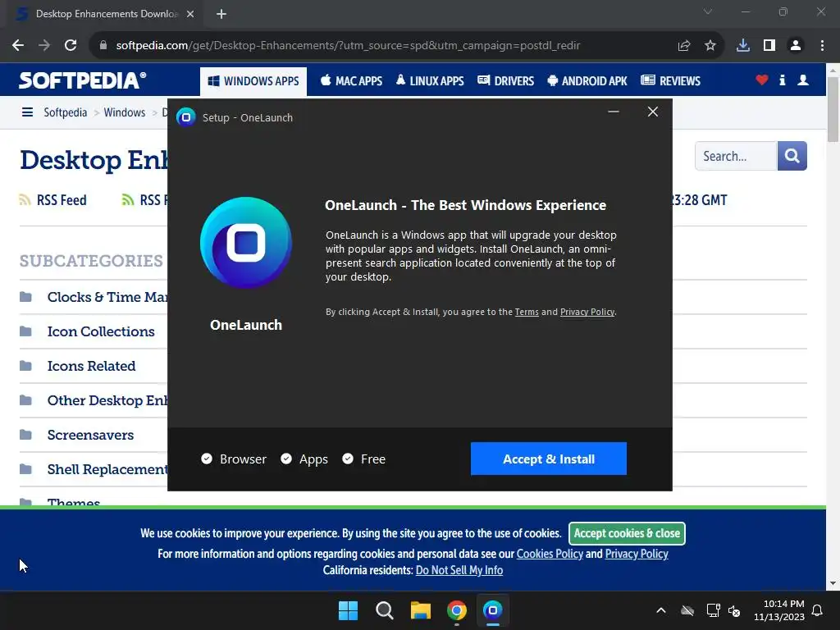Open the Terms link in OneLaunch dialog

click(x=527, y=312)
